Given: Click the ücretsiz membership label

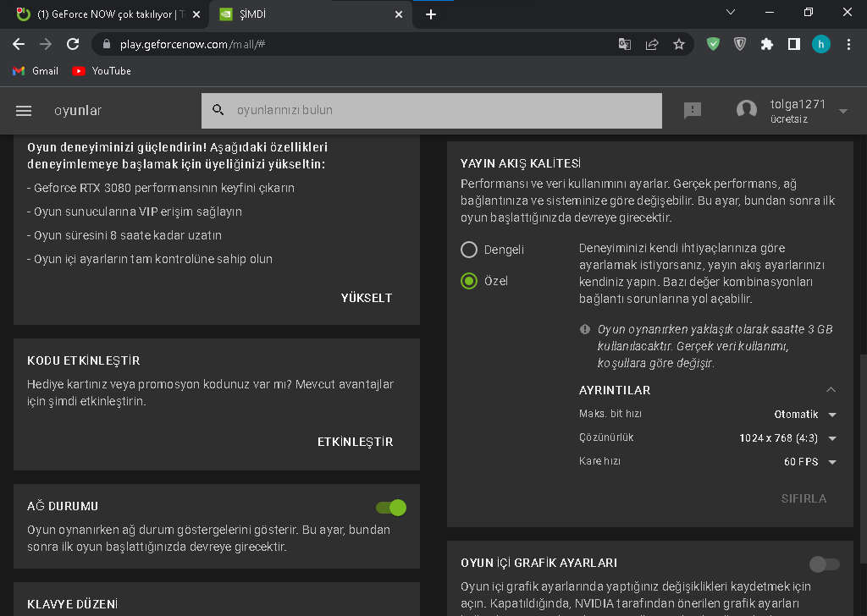Looking at the screenshot, I should pyautogui.click(x=789, y=118).
